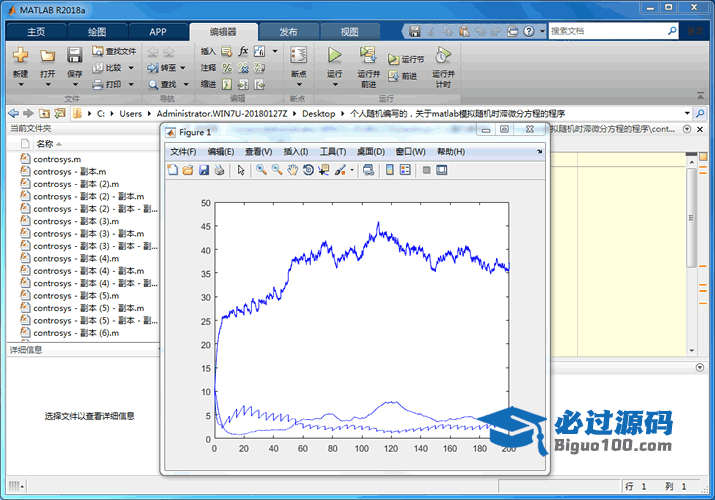The width and height of the screenshot is (715, 500).
Task: Click the 断点 (Breakpoints) icon
Action: click(x=299, y=55)
